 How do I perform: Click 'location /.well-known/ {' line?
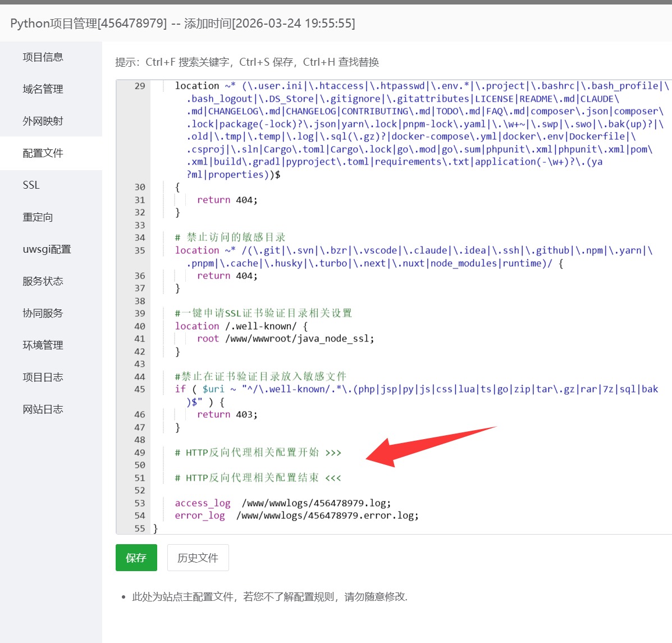coord(241,326)
